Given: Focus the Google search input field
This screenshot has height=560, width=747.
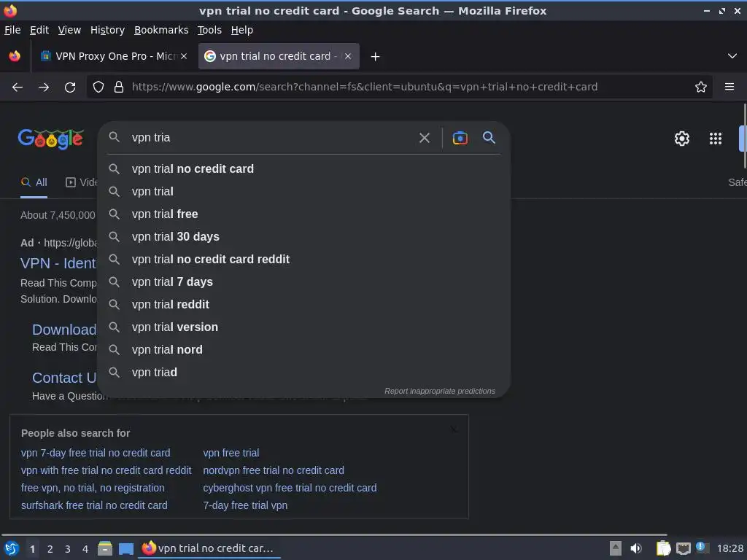Looking at the screenshot, I should point(269,138).
